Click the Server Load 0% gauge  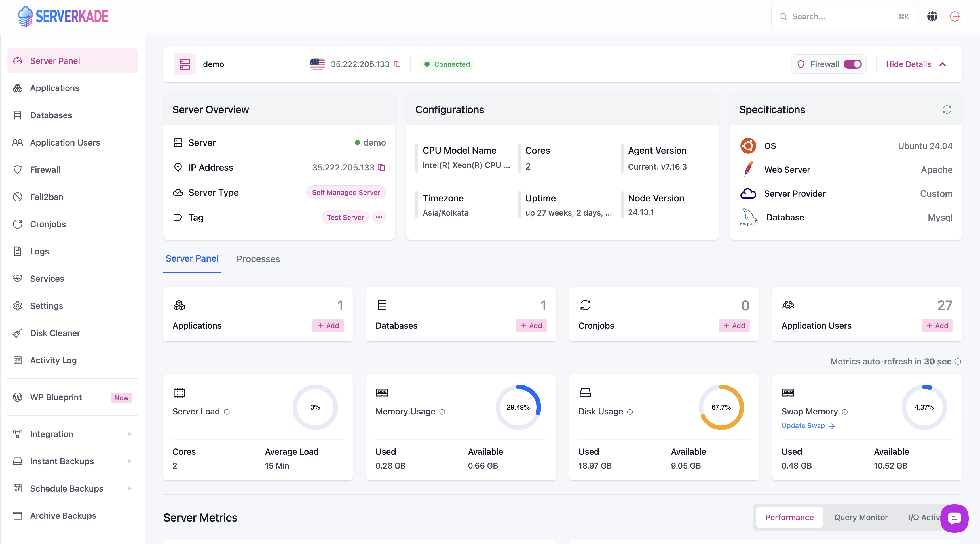point(315,407)
